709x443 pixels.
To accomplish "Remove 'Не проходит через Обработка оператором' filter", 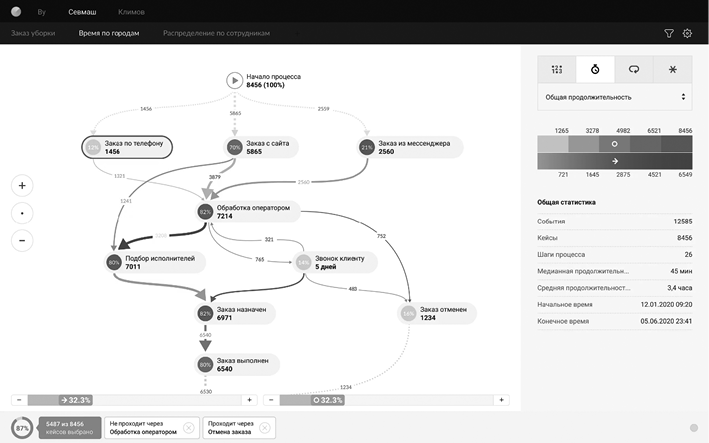I will (x=188, y=428).
